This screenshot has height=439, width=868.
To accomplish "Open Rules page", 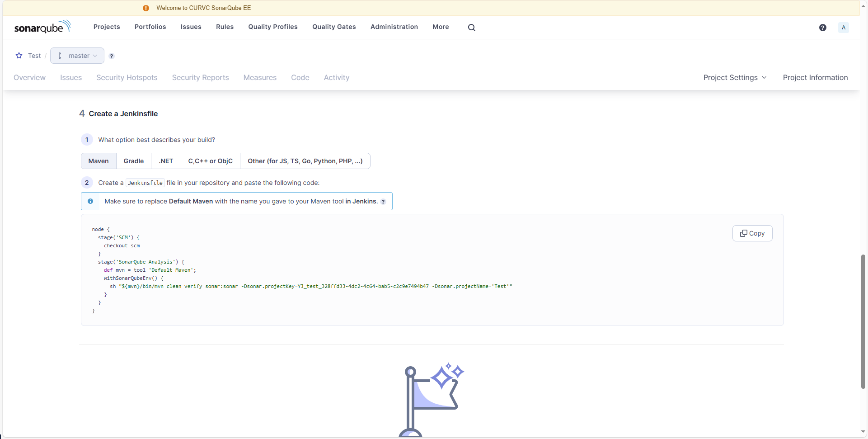I will (x=225, y=27).
